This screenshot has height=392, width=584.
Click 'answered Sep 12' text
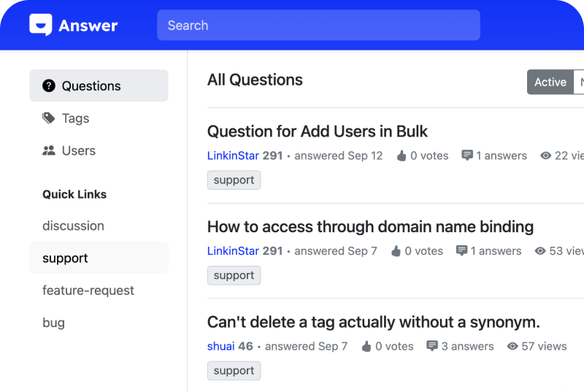coord(338,155)
